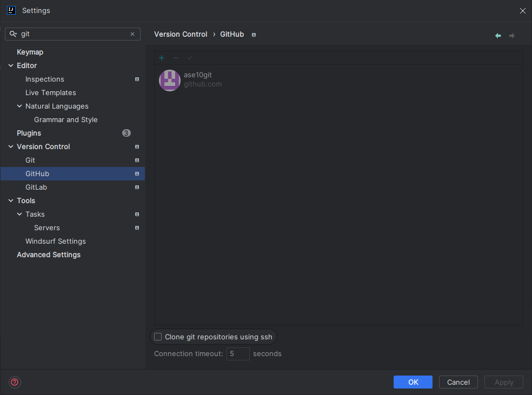This screenshot has width=532, height=395.
Task: Select the ase10git account name
Action: pyautogui.click(x=198, y=75)
